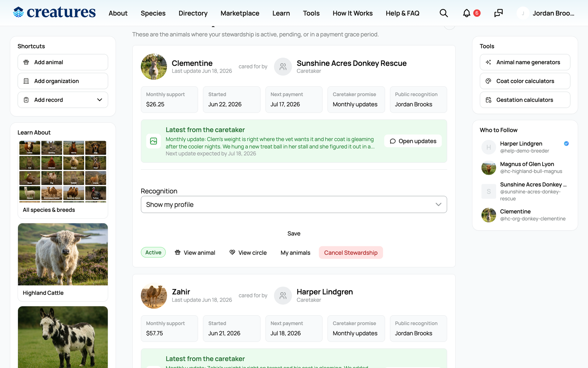This screenshot has width=588, height=368.
Task: Click Harper Lindgren H avatar in follow list
Action: (489, 147)
